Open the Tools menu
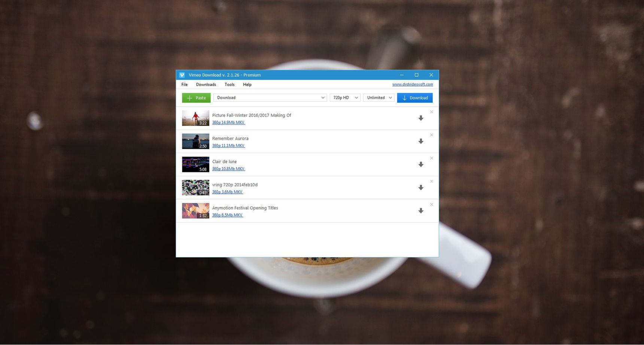Screen dimensions: 644x345 230,85
